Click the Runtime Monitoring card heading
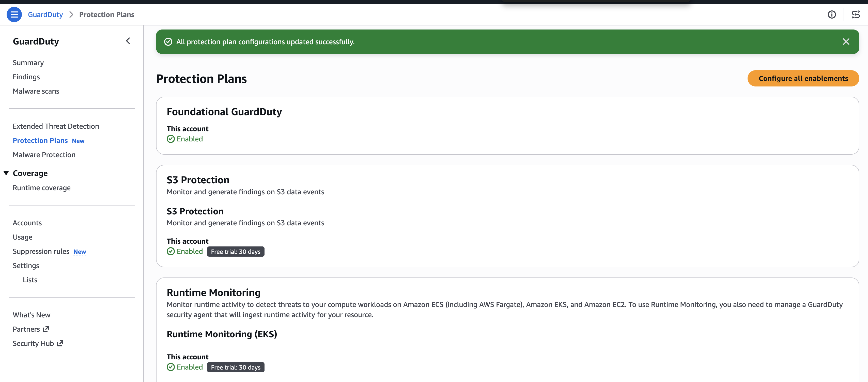This screenshot has width=868, height=382. pyautogui.click(x=214, y=292)
